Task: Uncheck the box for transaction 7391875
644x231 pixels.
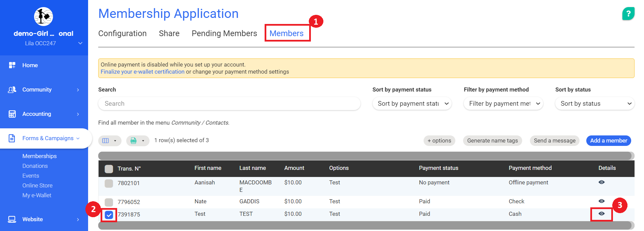Action: click(x=109, y=215)
